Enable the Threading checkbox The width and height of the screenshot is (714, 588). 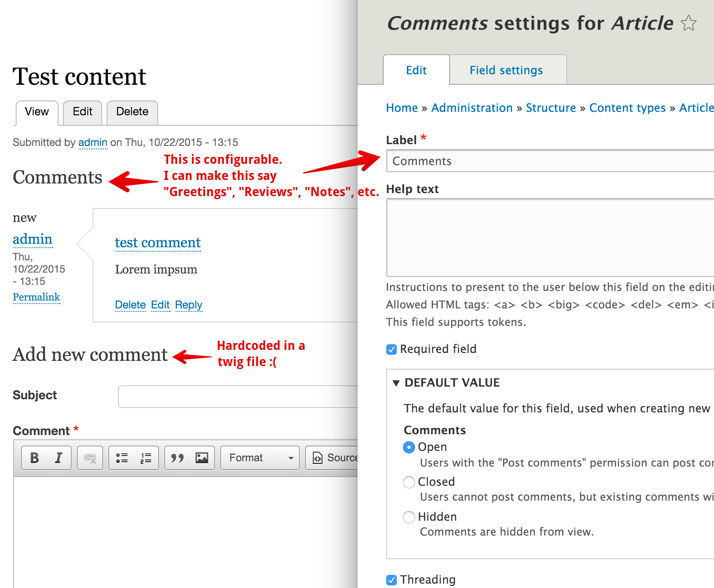(391, 580)
